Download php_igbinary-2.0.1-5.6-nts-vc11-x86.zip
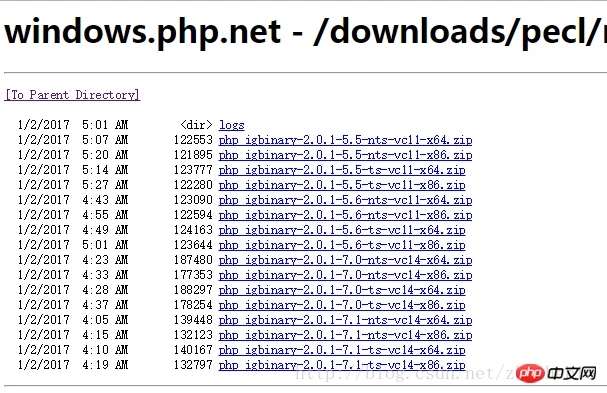 coord(345,215)
